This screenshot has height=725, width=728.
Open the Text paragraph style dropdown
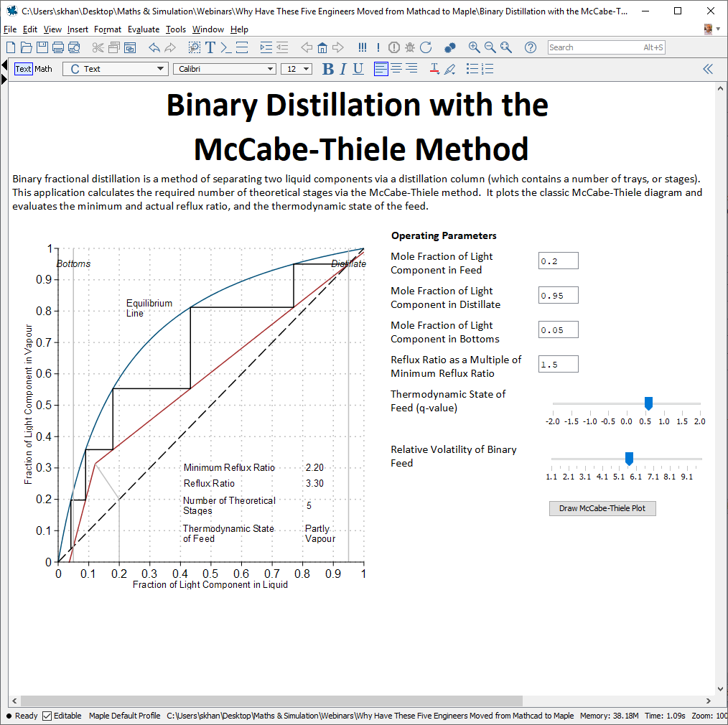click(115, 69)
